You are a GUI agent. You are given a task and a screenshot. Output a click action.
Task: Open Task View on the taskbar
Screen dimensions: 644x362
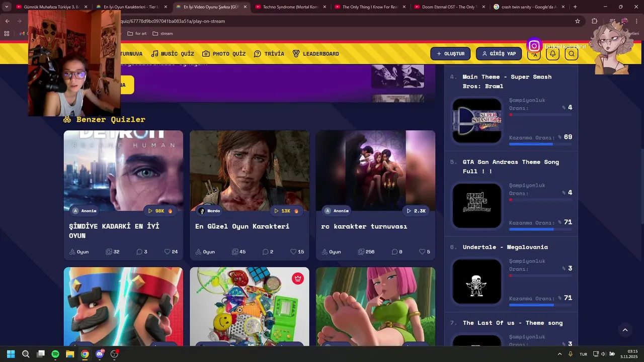pyautogui.click(x=41, y=354)
